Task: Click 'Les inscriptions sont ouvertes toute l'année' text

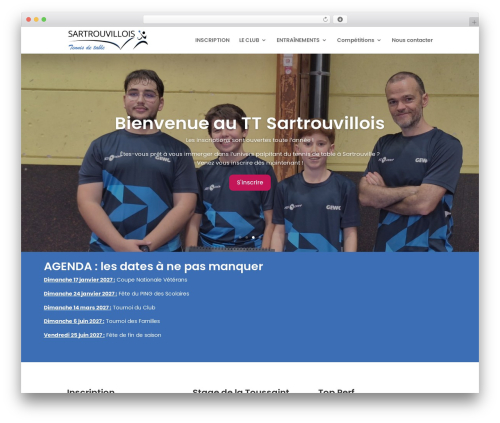Action: (x=250, y=140)
